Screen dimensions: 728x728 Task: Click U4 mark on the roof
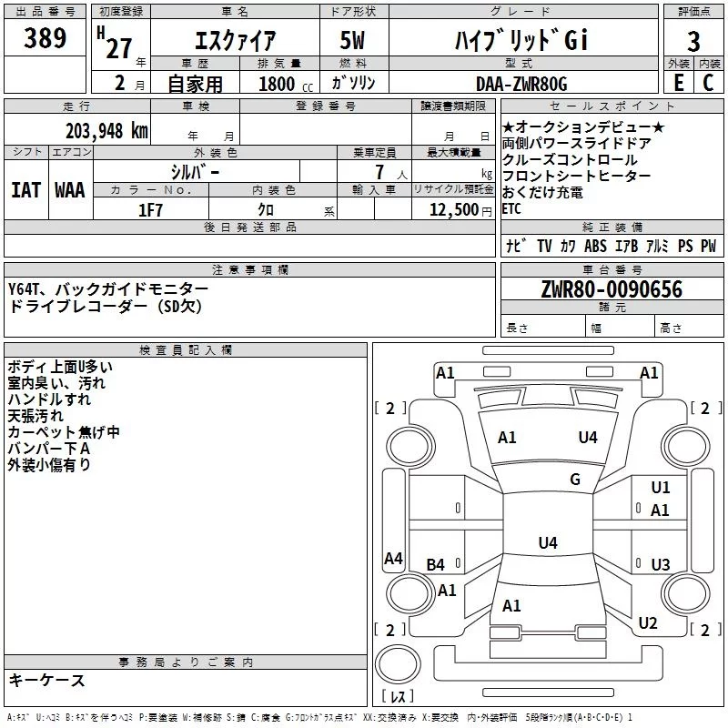tap(548, 542)
